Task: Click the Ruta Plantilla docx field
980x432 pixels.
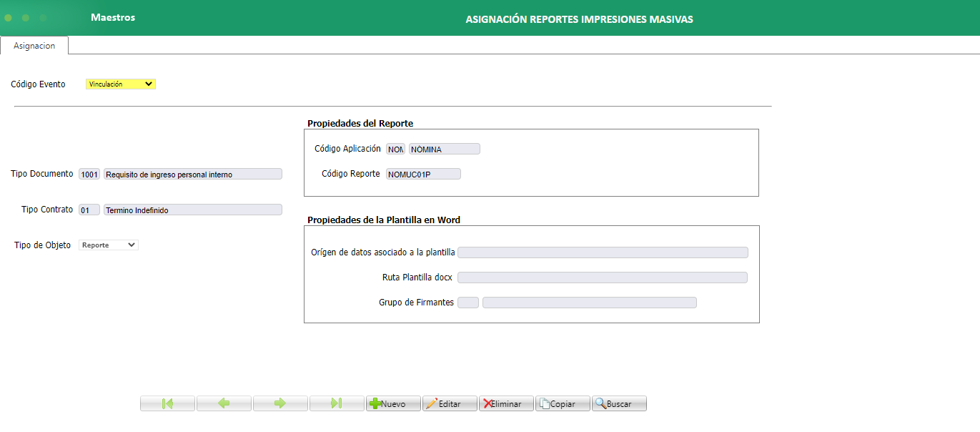Action: coord(603,277)
